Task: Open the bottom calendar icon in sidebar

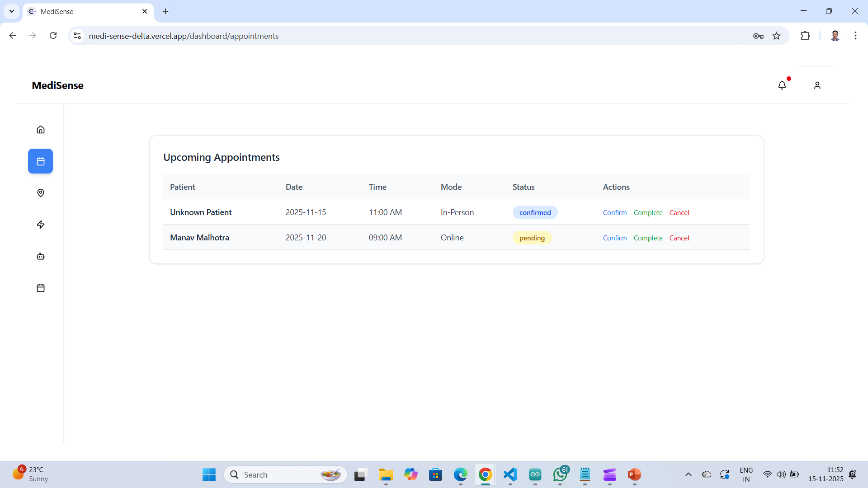Action: coord(40,288)
